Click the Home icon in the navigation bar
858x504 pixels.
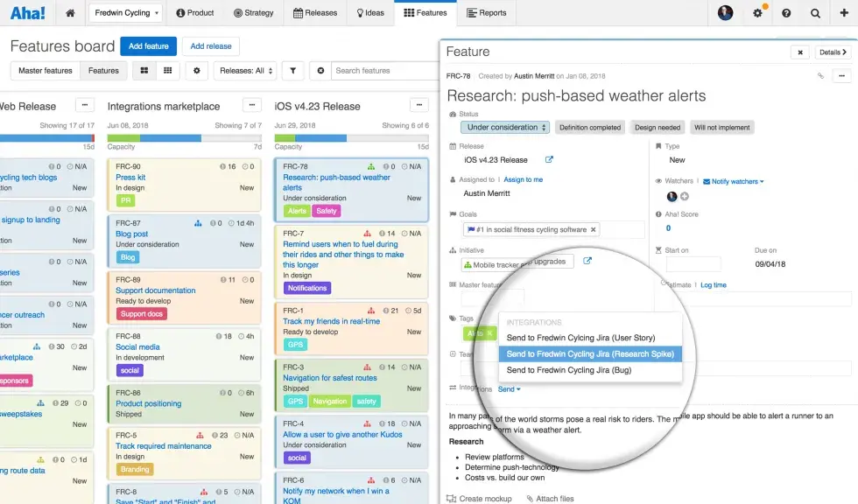click(x=70, y=13)
